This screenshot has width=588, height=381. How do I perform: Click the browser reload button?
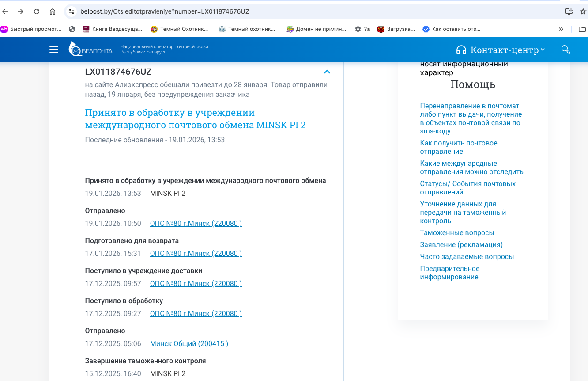[37, 11]
